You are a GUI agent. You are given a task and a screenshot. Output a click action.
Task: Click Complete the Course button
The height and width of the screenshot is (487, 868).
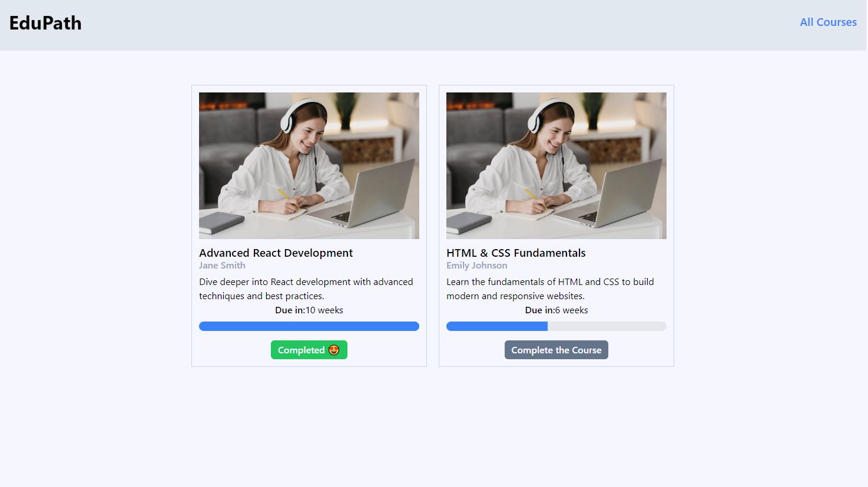(x=556, y=350)
